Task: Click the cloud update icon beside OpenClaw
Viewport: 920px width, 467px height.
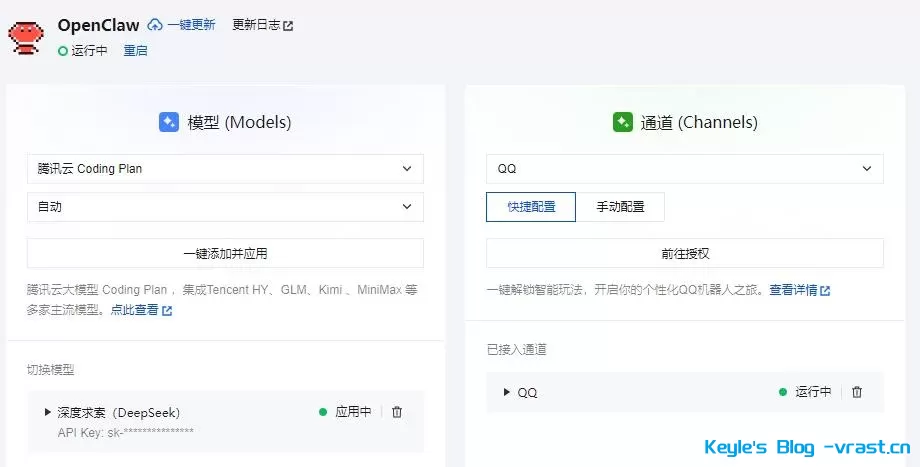Action: point(155,25)
